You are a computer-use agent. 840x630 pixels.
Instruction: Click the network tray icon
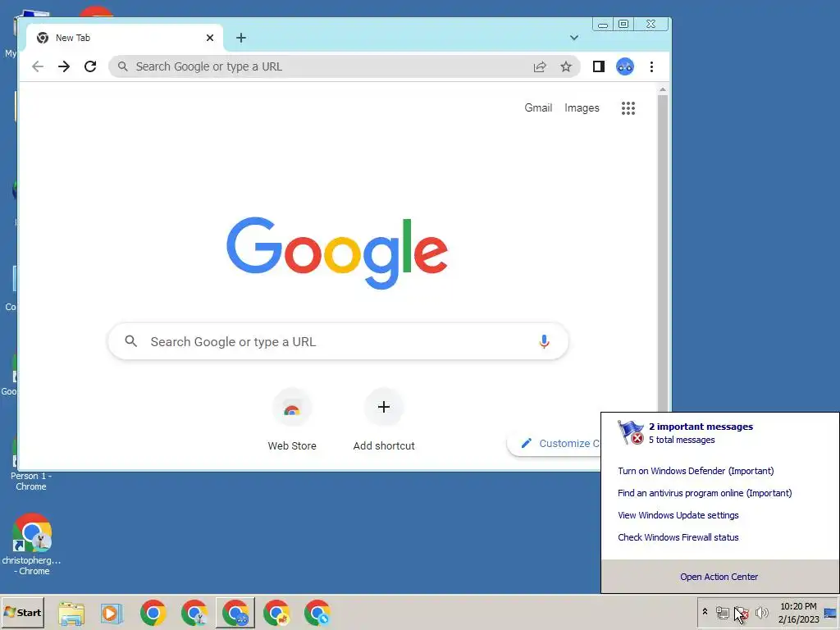pyautogui.click(x=723, y=612)
